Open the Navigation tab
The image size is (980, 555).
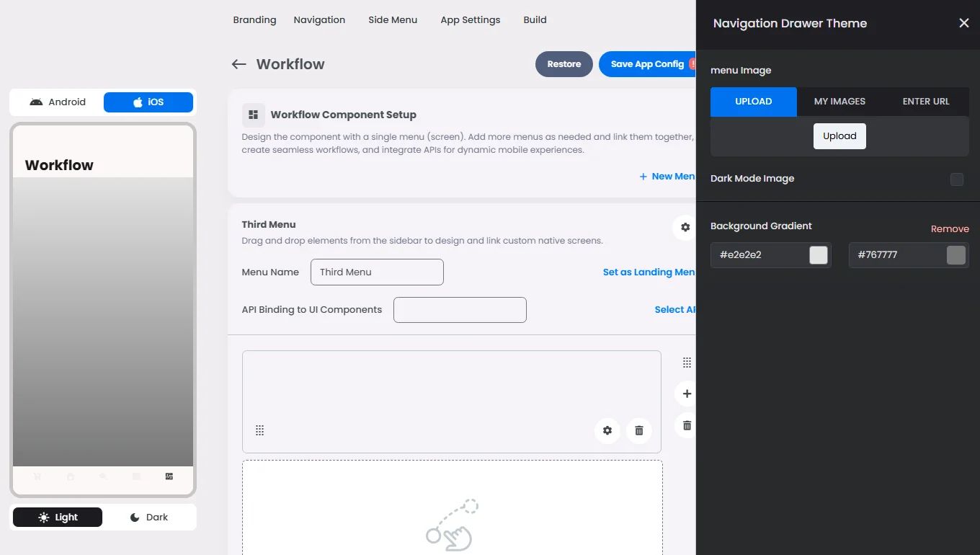pos(319,20)
